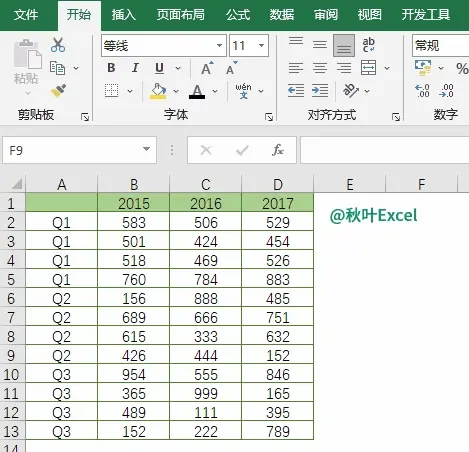Decrease font size with smaller A
Image resolution: width=469 pixels, height=452 pixels.
pos(231,68)
